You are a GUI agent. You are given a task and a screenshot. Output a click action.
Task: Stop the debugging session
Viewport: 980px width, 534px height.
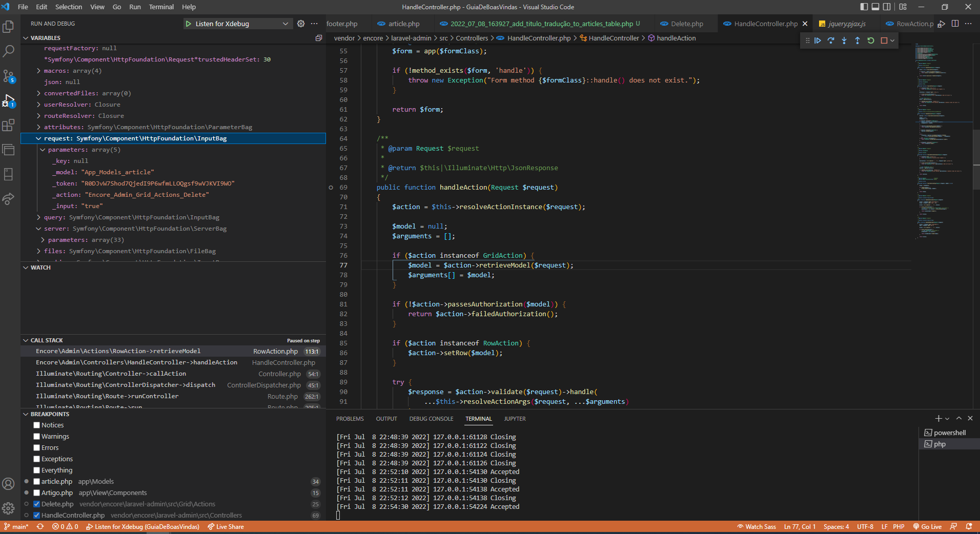point(884,40)
